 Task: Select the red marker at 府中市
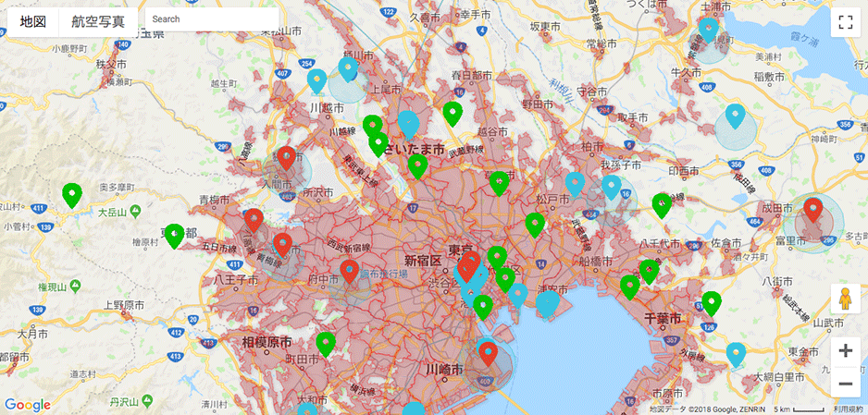tap(349, 271)
